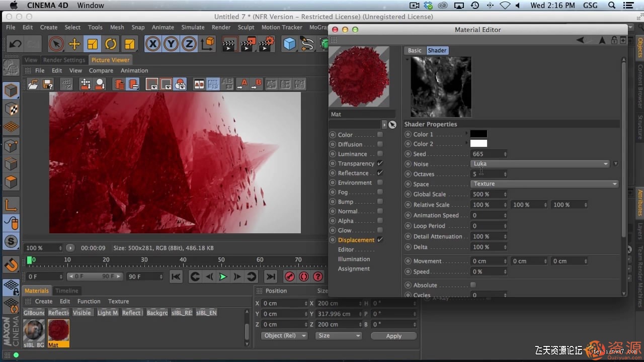Click the arrow beside the Noise dropdown
The width and height of the screenshot is (644, 362).
click(x=615, y=163)
